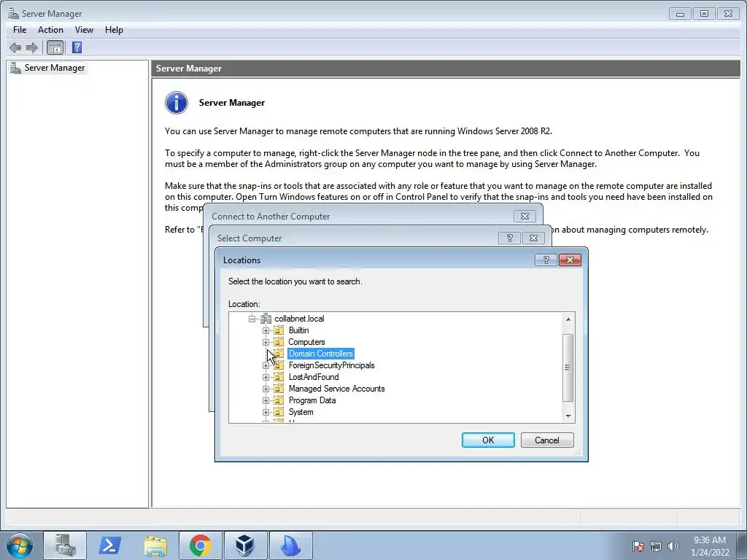The width and height of the screenshot is (747, 560).
Task: Select the ForeignSecurityPrincipals location
Action: (332, 365)
